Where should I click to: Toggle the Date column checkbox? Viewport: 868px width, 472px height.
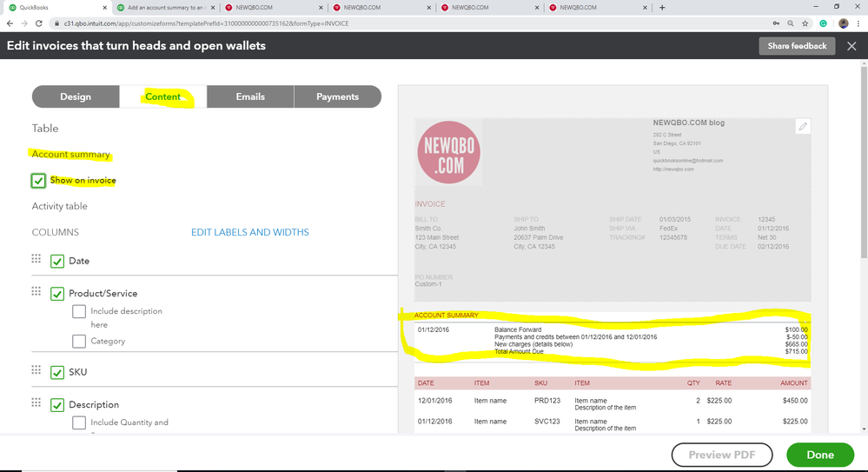(57, 261)
